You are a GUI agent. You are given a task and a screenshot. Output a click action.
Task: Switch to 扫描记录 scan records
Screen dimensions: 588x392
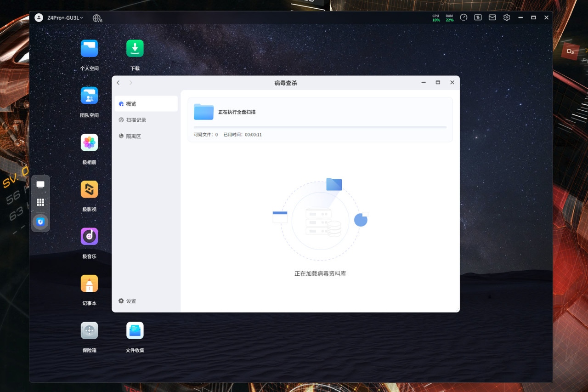coord(146,120)
